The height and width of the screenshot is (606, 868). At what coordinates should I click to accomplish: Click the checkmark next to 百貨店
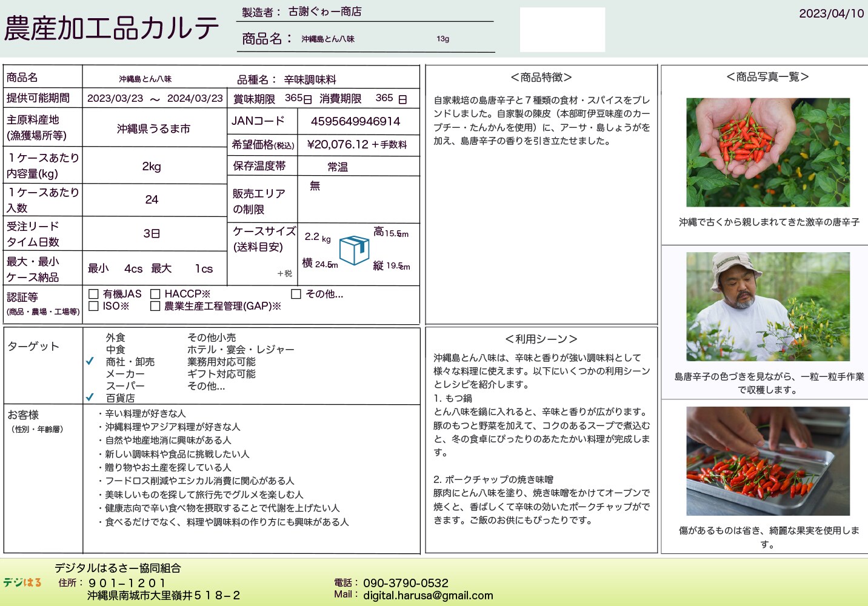pyautogui.click(x=90, y=398)
